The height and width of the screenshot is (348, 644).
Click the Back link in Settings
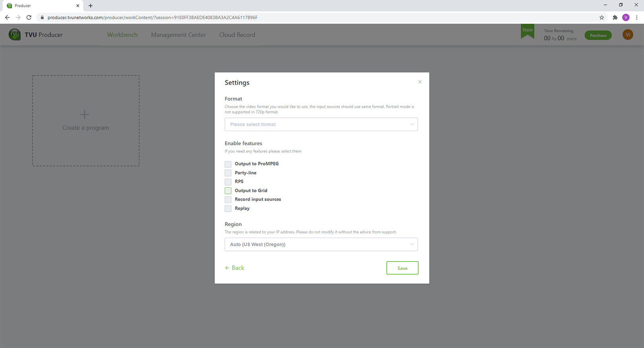235,268
